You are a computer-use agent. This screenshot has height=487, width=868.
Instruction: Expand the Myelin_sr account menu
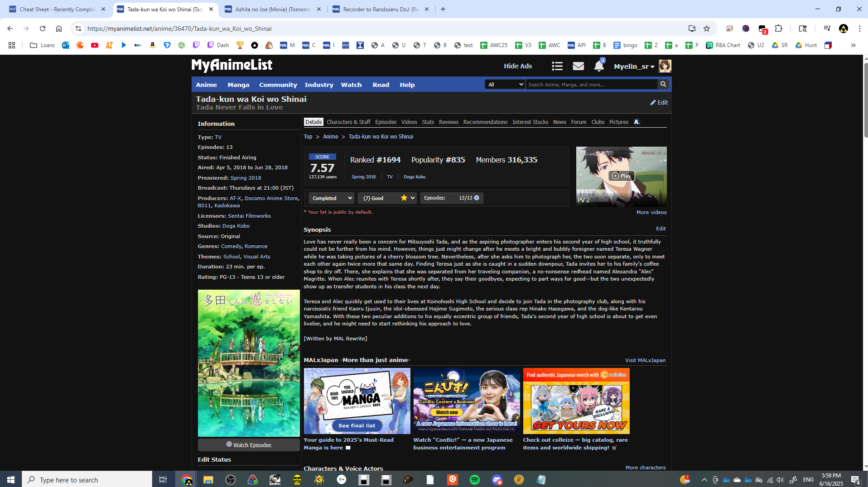pos(634,67)
